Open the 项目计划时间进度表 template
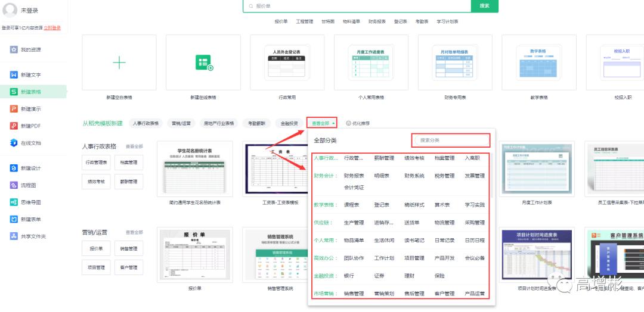644x312 pixels. (537, 255)
